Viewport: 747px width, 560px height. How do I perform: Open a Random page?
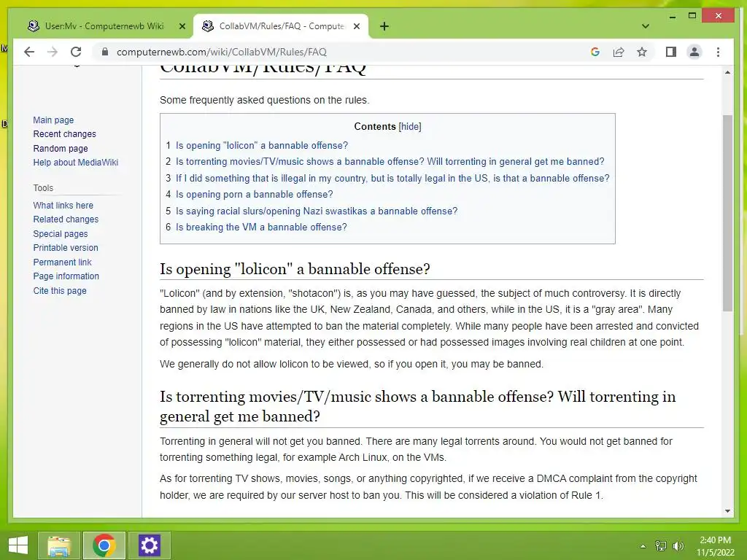tap(61, 149)
